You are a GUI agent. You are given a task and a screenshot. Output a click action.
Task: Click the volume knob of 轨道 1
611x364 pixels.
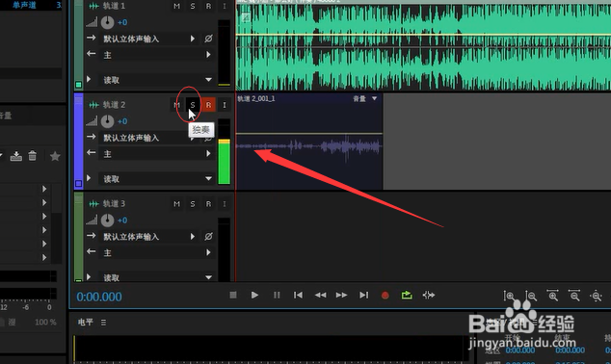click(x=108, y=22)
